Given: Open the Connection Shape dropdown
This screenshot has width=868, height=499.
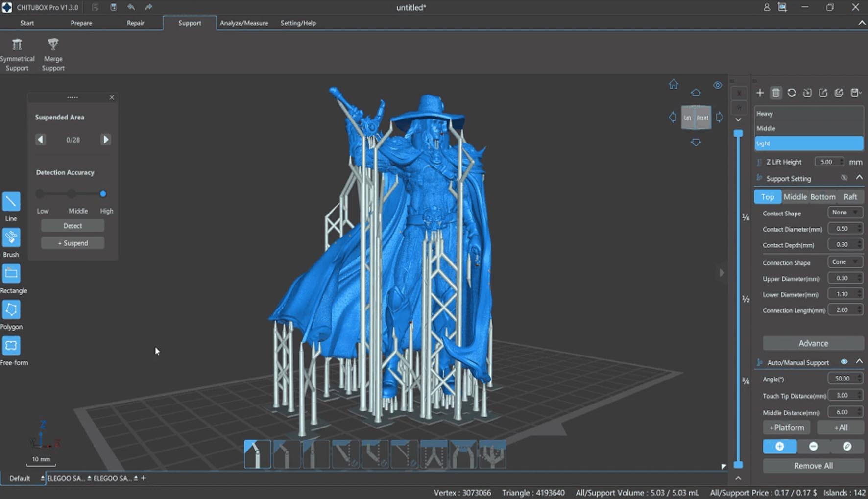Looking at the screenshot, I should (x=844, y=262).
